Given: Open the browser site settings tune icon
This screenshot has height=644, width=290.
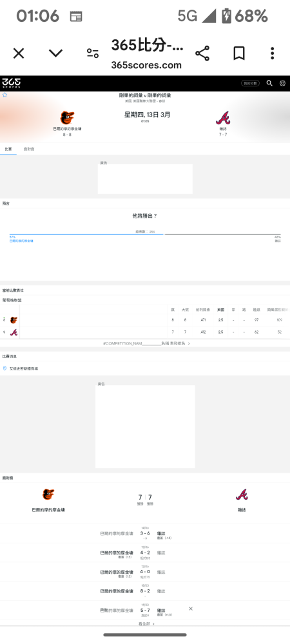Looking at the screenshot, I should (93, 53).
